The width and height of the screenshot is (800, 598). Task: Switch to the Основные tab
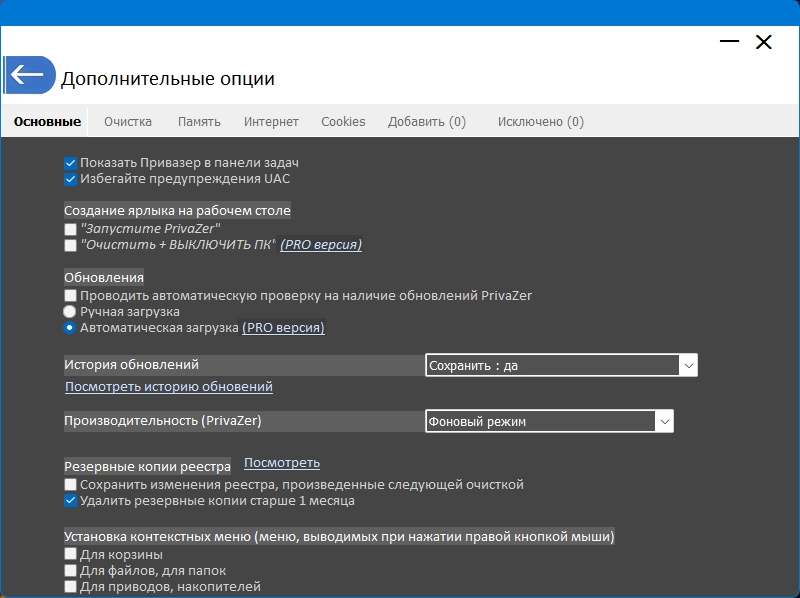coord(47,122)
